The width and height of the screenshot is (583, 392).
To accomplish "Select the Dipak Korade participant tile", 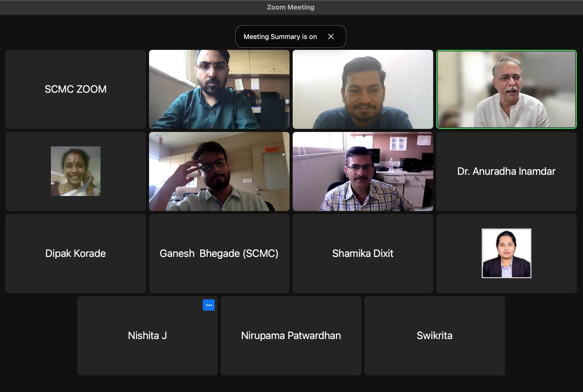I will pos(76,254).
